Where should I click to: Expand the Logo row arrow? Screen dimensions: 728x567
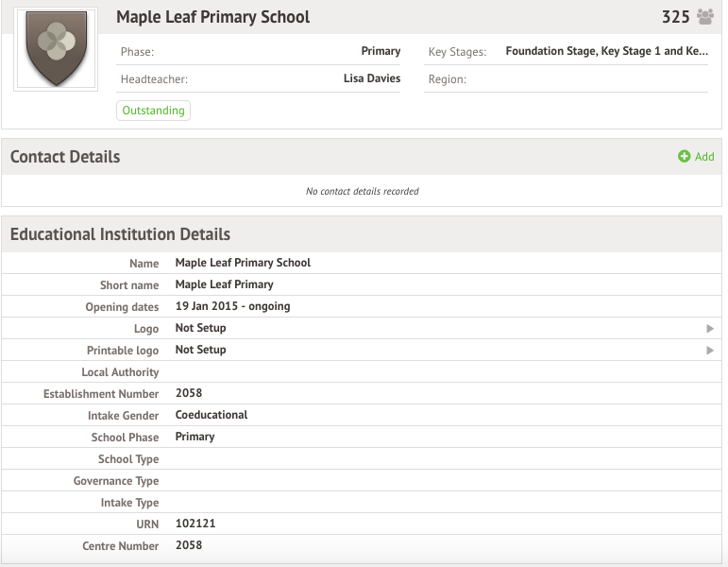710,329
